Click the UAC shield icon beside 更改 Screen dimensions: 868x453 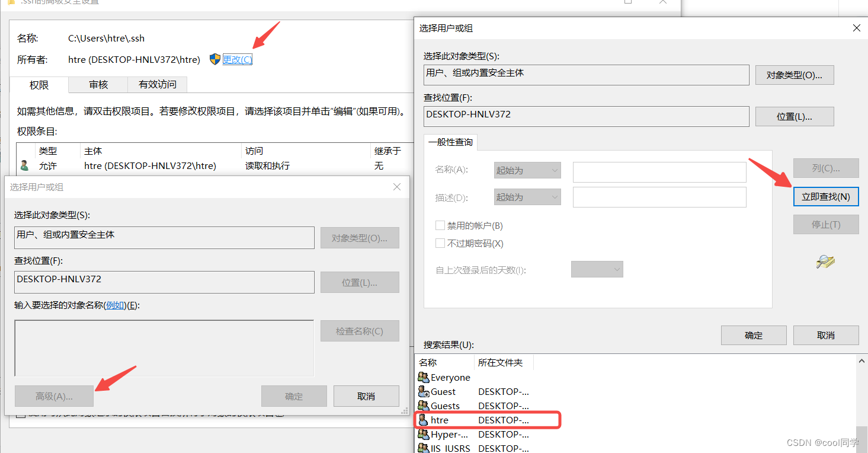(214, 59)
